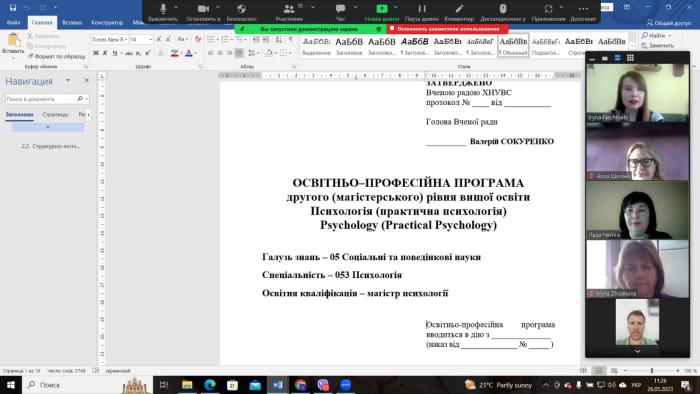
Task: Expand Participants options arrow in Zoom
Action: tap(312, 7)
